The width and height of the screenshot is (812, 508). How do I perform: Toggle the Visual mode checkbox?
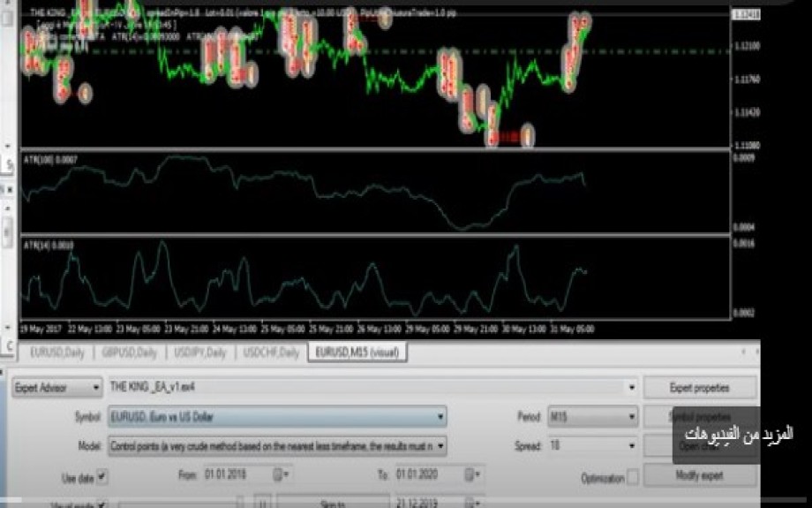[x=101, y=504]
